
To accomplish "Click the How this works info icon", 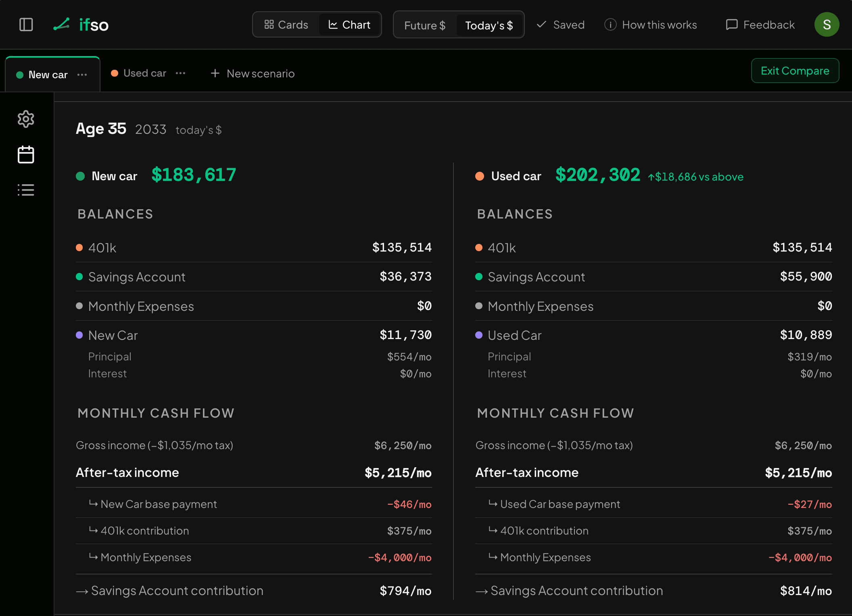I will pyautogui.click(x=610, y=25).
